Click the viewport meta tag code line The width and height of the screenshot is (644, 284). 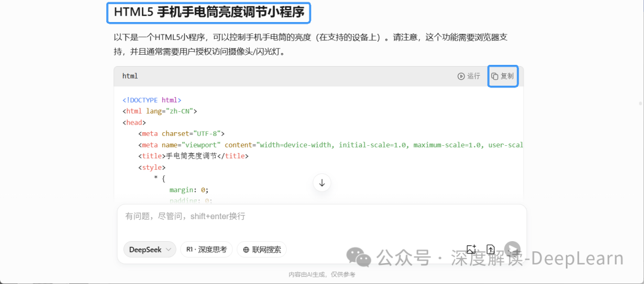coord(330,145)
